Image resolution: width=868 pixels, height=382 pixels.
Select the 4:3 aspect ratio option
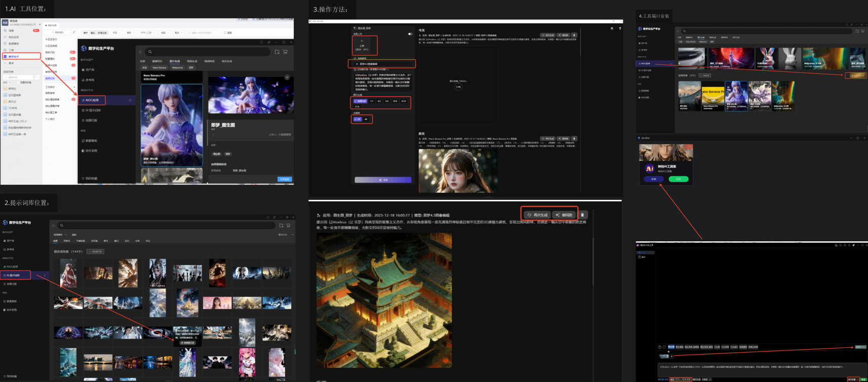click(x=379, y=101)
